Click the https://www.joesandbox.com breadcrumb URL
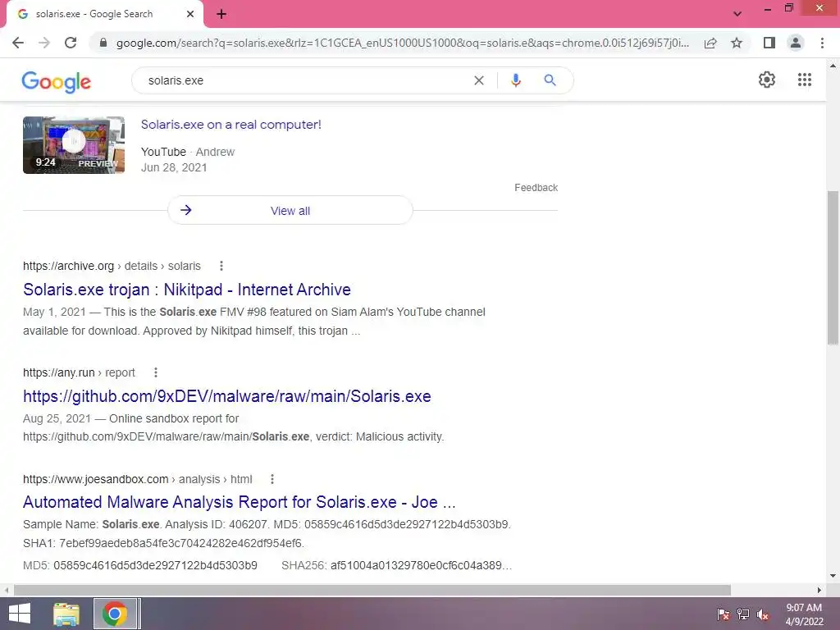This screenshot has width=840, height=630. [x=95, y=479]
